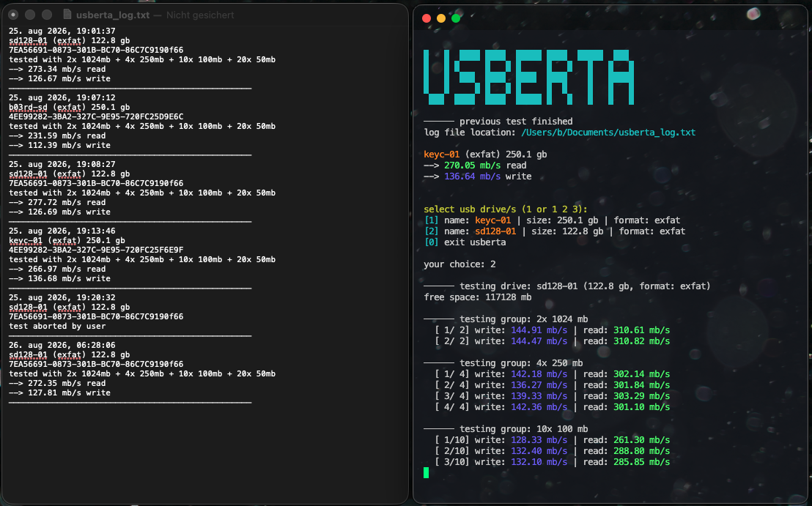Click the UUID ending in 720FC25D9E6C
The image size is (812, 506).
pyautogui.click(x=96, y=117)
